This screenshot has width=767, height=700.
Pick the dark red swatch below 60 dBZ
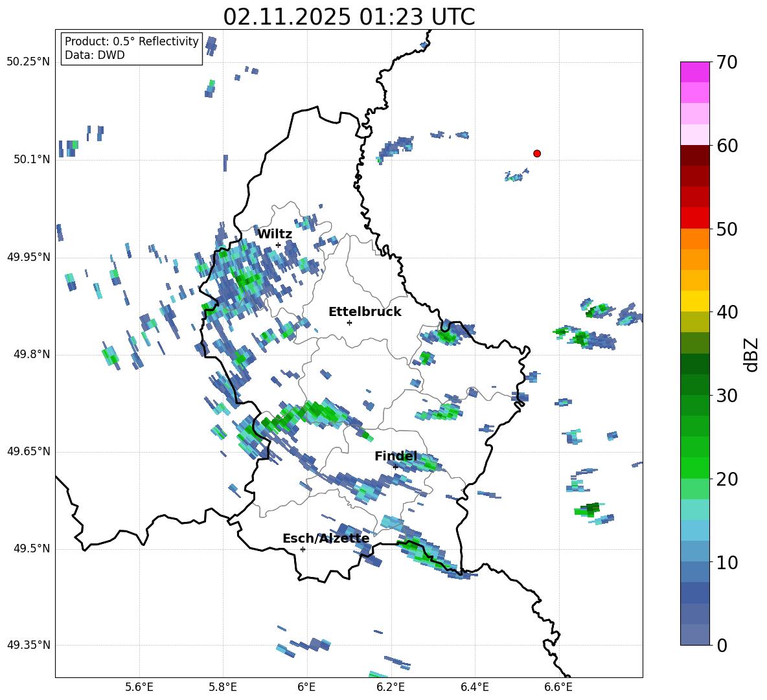pyautogui.click(x=694, y=155)
